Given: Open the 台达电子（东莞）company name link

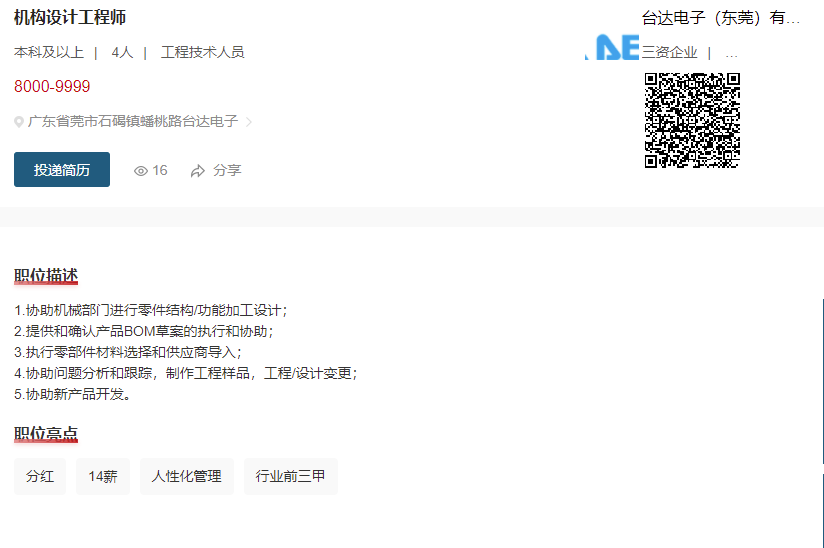Looking at the screenshot, I should click(720, 18).
